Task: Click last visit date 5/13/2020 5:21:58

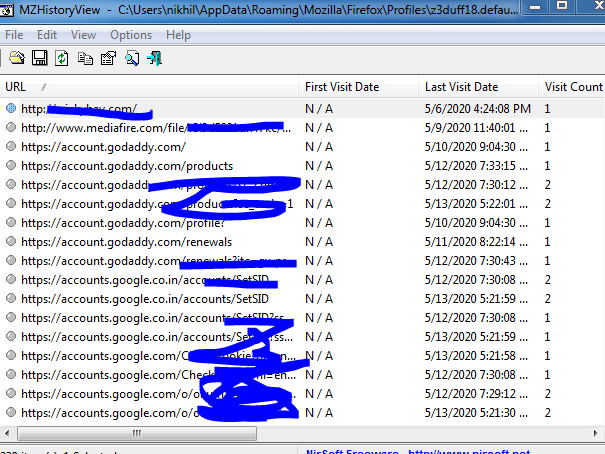Action: (476, 356)
